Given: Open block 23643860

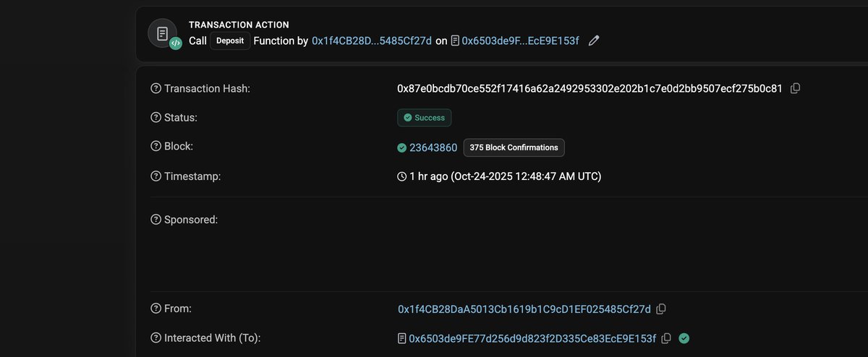Looking at the screenshot, I should [x=433, y=147].
